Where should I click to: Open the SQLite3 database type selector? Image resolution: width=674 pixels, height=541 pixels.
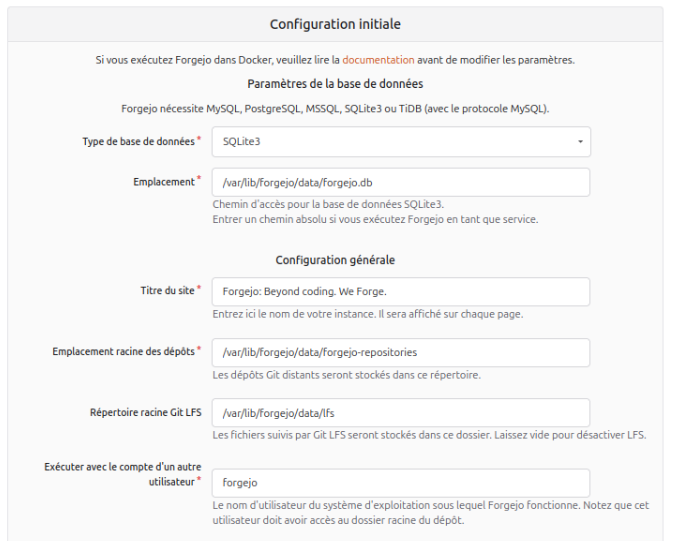401,141
